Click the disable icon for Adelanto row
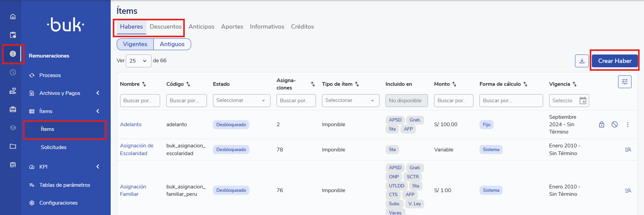 point(614,124)
